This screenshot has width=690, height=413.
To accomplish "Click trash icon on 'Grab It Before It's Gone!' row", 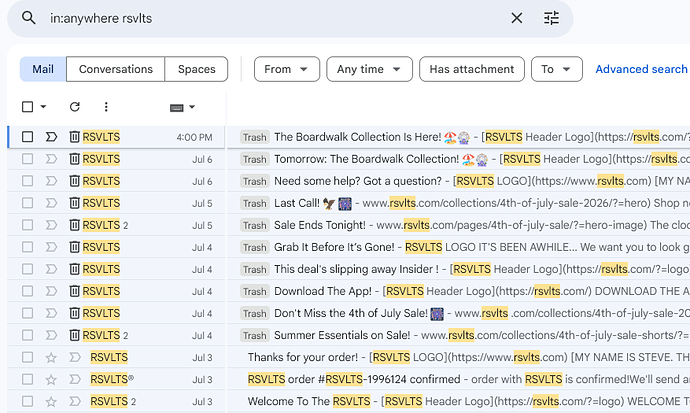I will (74, 247).
